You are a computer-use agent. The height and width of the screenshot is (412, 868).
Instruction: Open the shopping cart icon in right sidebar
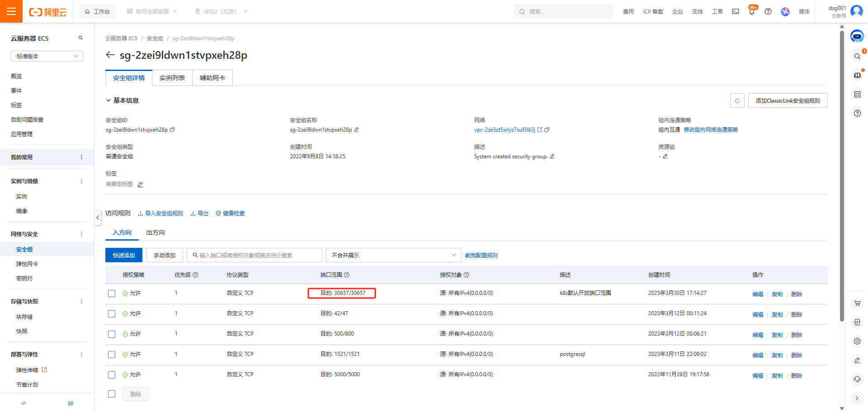pyautogui.click(x=857, y=303)
